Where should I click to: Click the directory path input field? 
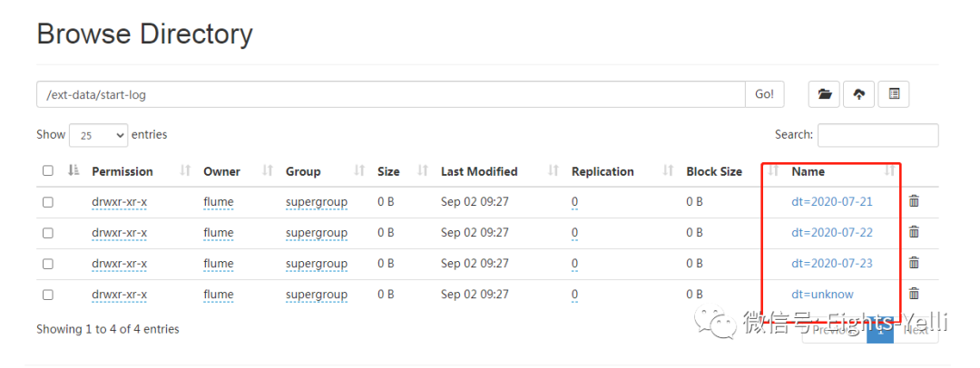[390, 94]
